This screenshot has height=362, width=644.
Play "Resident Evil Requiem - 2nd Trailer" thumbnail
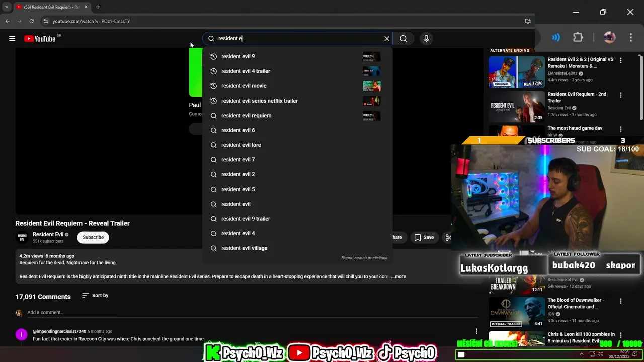[x=517, y=106]
